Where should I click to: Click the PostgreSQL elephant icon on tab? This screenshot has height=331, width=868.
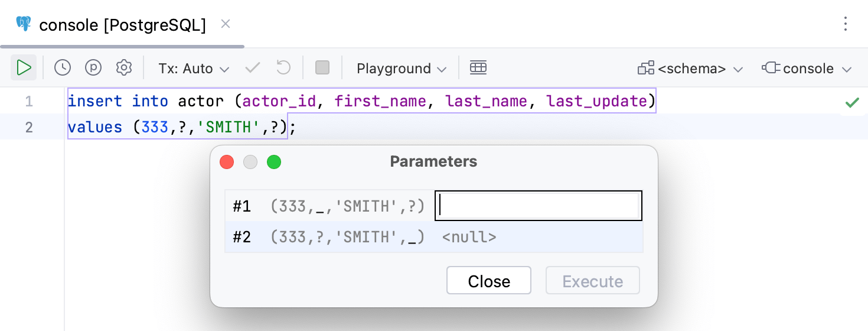24,24
